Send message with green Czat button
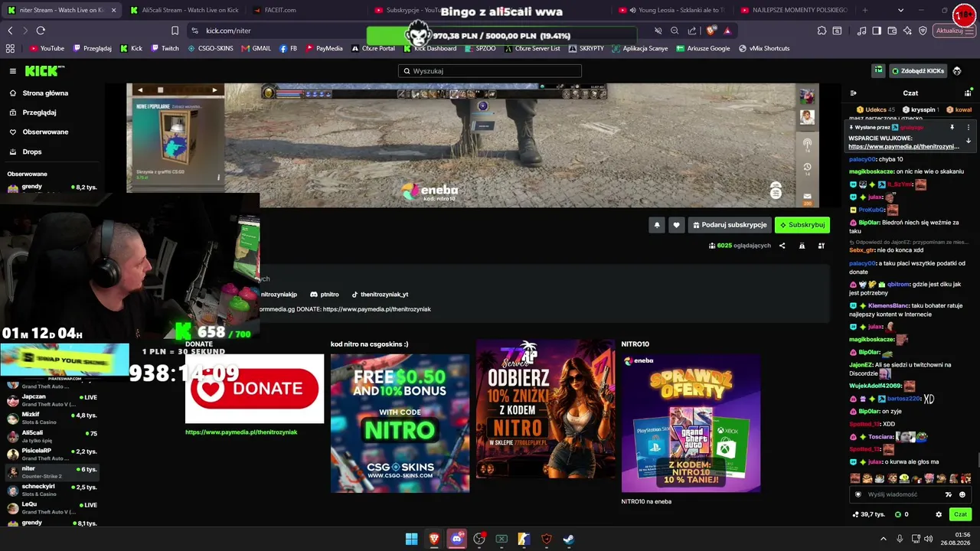 coord(961,514)
